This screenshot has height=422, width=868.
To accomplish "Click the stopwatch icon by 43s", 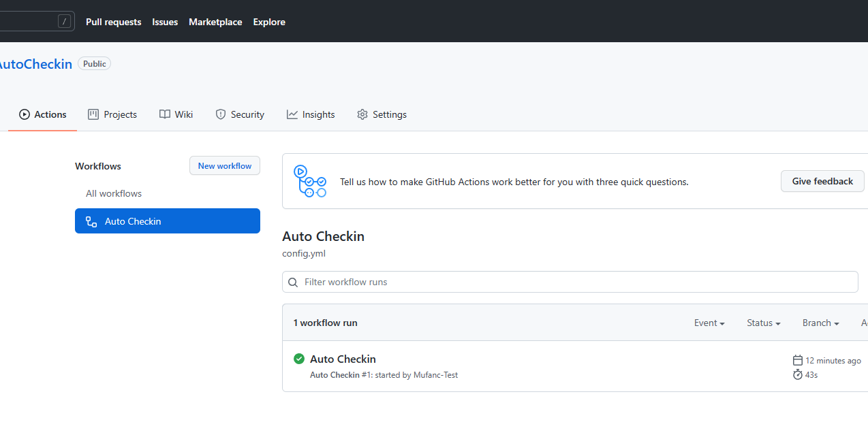I will click(x=798, y=374).
